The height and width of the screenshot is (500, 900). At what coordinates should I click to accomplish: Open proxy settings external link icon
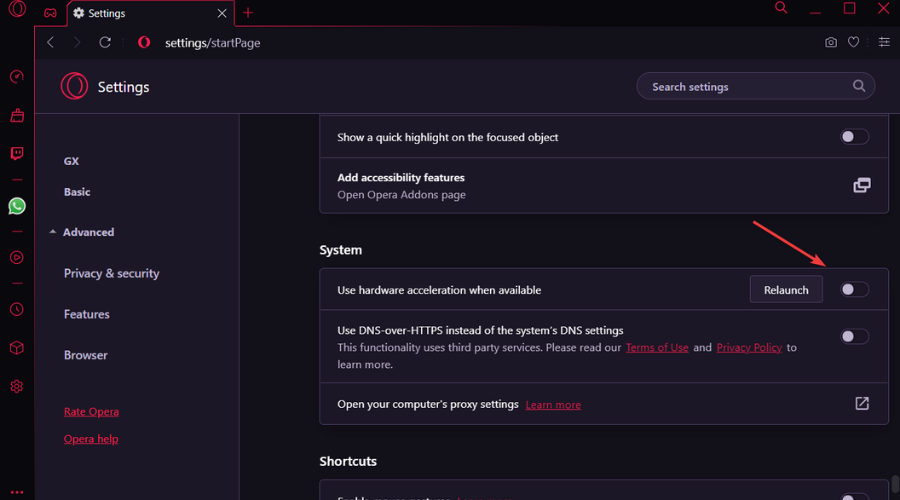862,404
